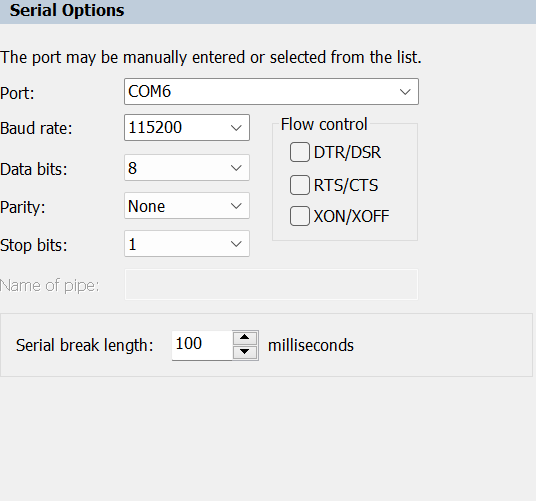Click the Serial break length label
Image resolution: width=536 pixels, height=501 pixels.
[84, 346]
